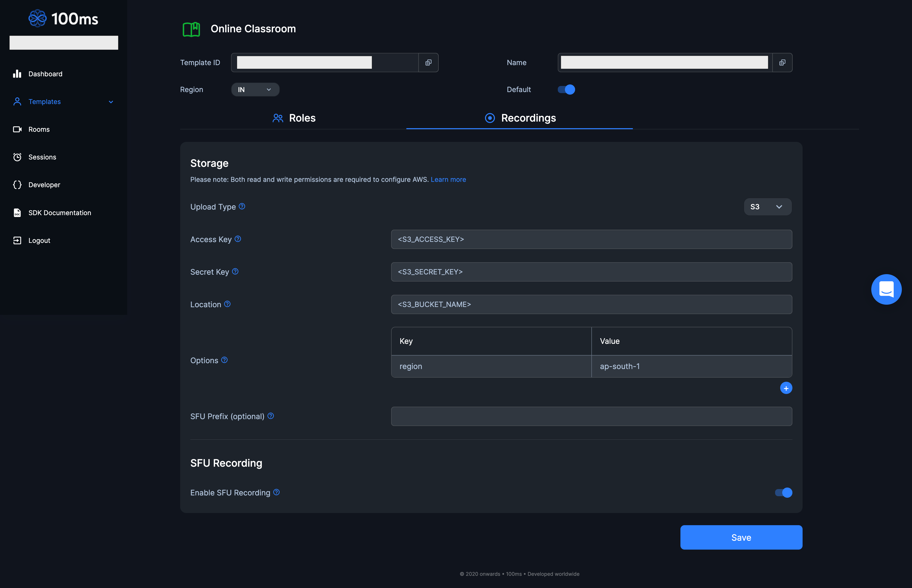Screen dimensions: 912x588
Task: Click the SFU Prefix input field
Action: [x=591, y=416]
